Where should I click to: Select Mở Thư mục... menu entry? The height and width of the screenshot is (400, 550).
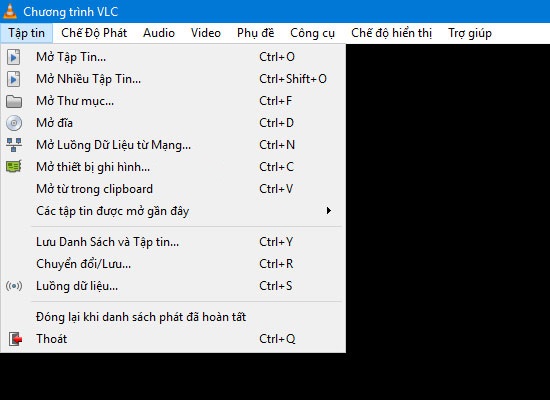(173, 101)
